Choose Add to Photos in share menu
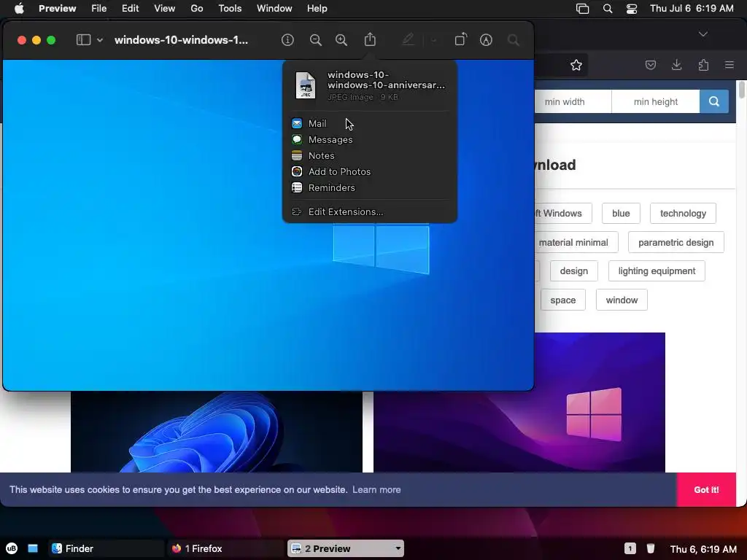This screenshot has height=560, width=747. [370, 171]
